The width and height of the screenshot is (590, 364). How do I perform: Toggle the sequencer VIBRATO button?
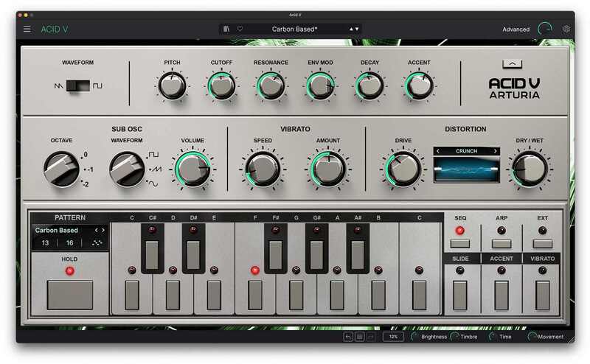[x=543, y=295]
